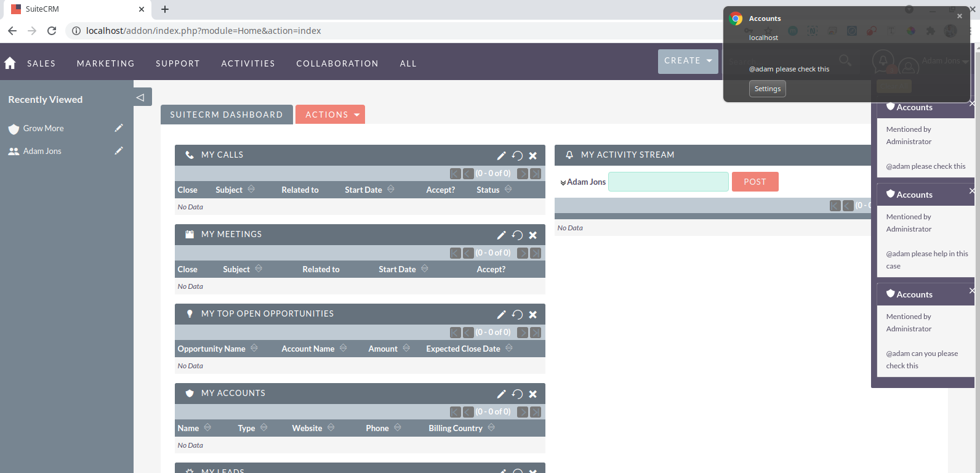
Task: Expand Adam Jons options in activity stream
Action: (563, 183)
